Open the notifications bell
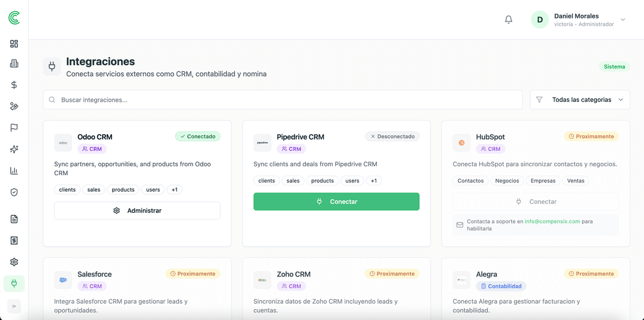644x320 pixels. 509,20
